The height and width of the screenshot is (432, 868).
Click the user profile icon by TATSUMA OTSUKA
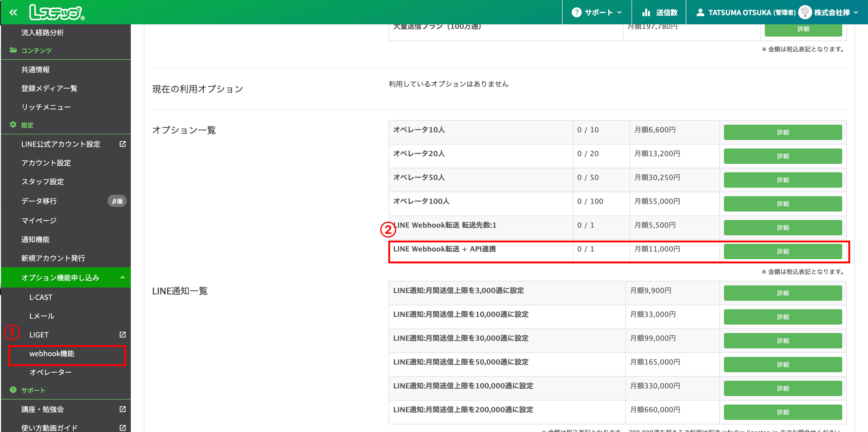(x=700, y=13)
